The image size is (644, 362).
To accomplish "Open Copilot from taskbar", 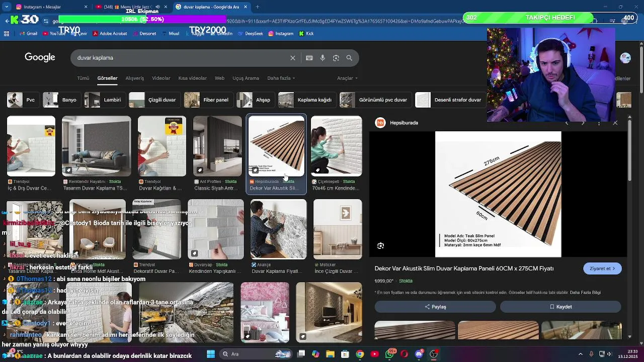I will [315, 354].
